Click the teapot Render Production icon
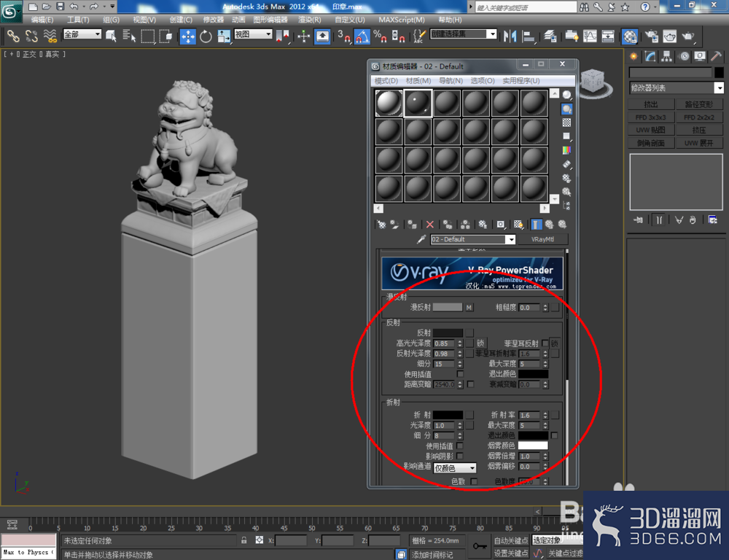729x560 pixels. 688,36
